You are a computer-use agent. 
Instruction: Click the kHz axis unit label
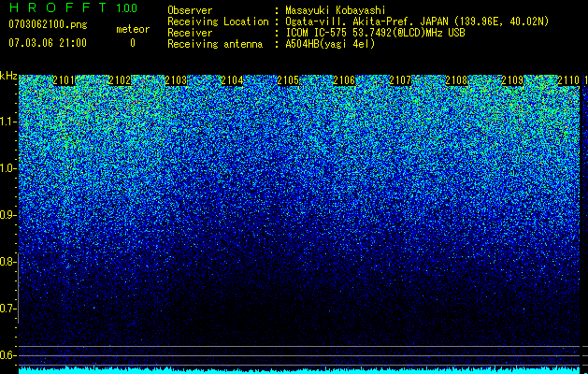pyautogui.click(x=8, y=76)
